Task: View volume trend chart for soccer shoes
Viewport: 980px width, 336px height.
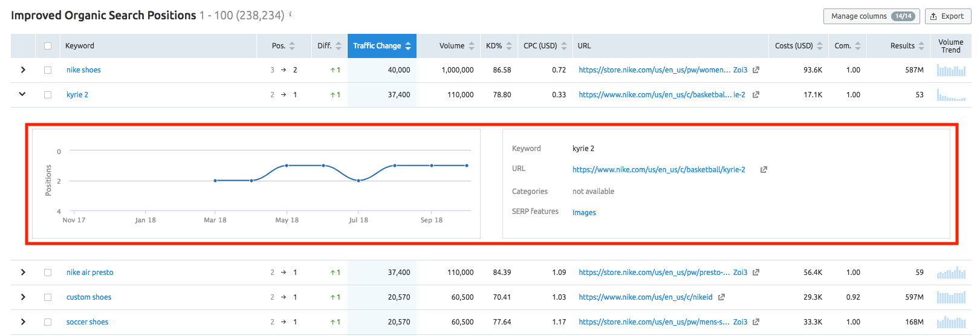Action: click(951, 322)
